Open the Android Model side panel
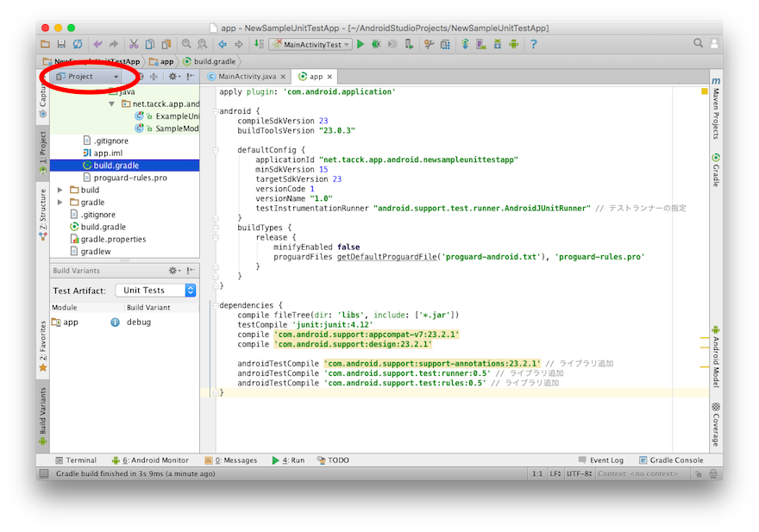Viewport: 759px width, 532px height. pos(716,357)
